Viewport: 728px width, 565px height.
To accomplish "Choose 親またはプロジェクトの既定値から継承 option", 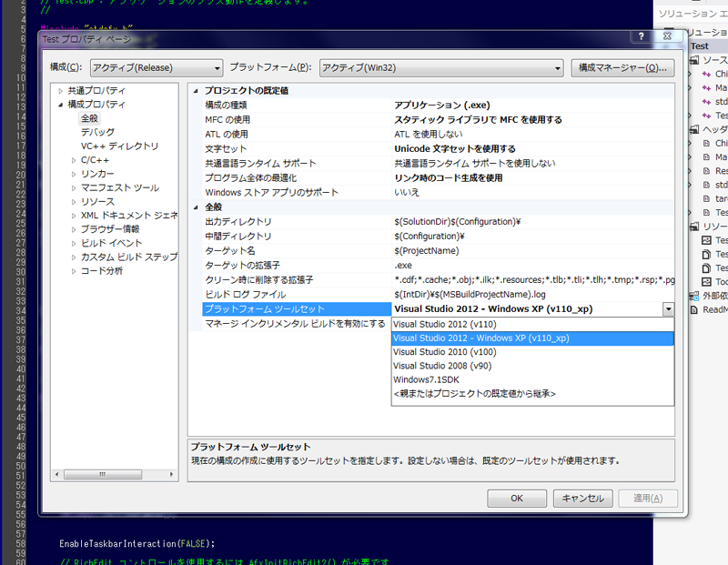I will click(532, 394).
